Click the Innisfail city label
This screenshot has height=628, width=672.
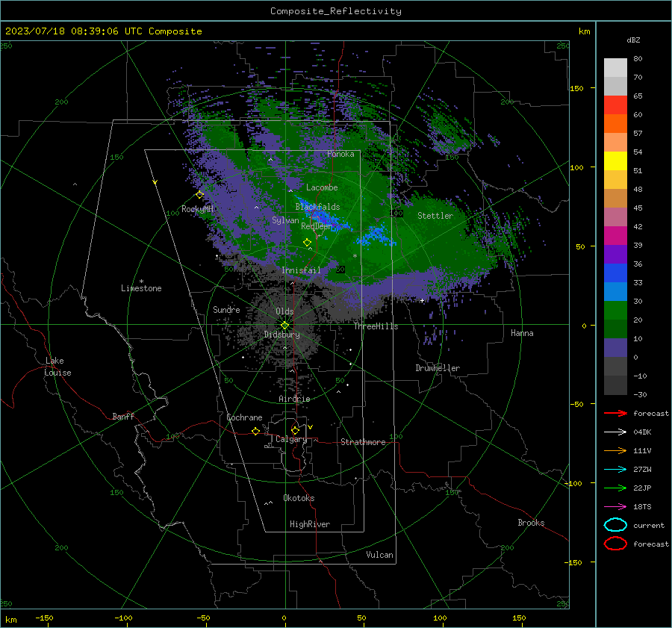(x=301, y=270)
